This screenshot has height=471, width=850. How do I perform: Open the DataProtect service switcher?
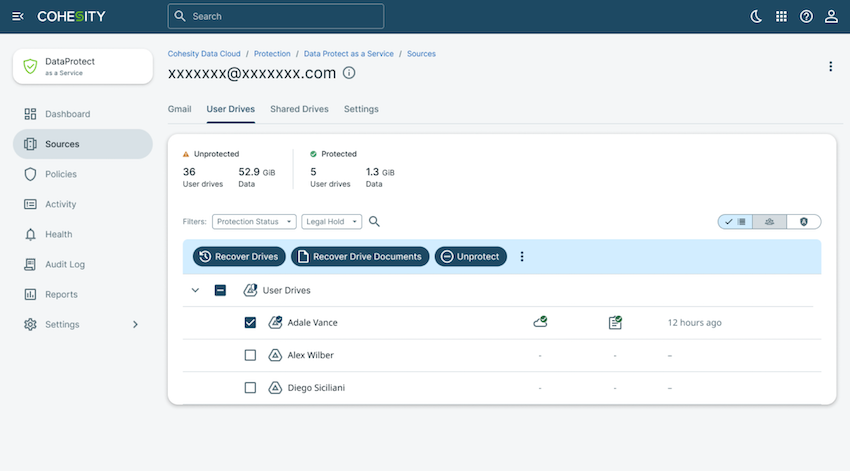click(83, 66)
